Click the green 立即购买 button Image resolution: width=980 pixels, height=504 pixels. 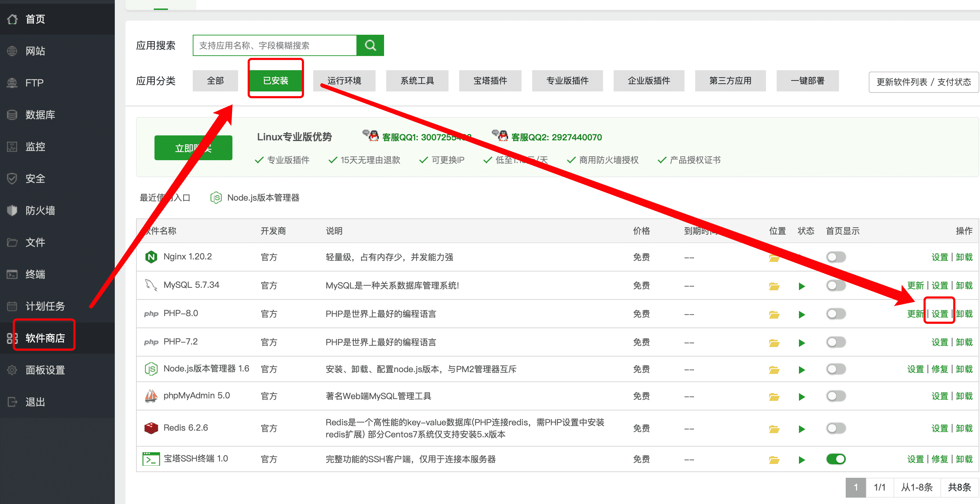[x=193, y=148]
